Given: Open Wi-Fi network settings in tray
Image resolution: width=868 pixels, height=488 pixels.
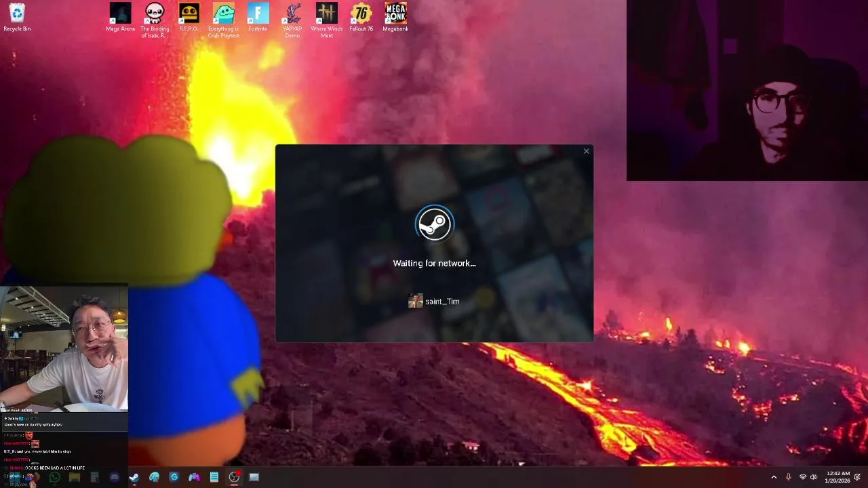Looking at the screenshot, I should coord(802,477).
